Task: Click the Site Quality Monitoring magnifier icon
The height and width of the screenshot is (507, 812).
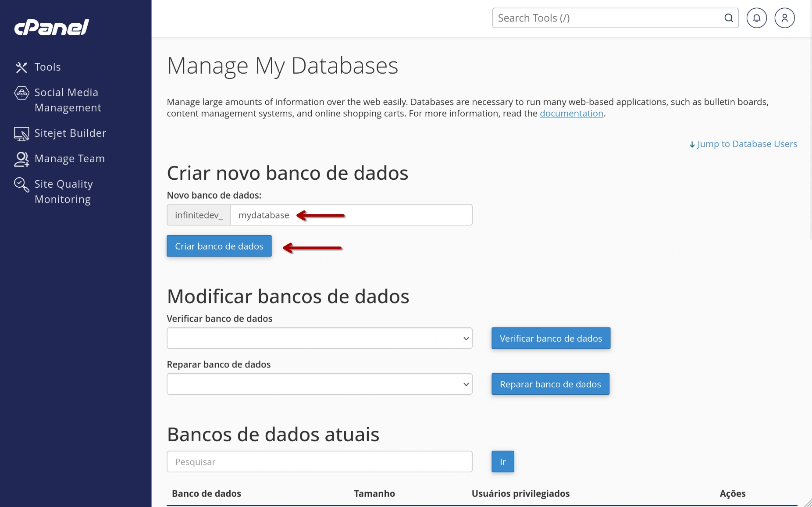Action: click(21, 184)
